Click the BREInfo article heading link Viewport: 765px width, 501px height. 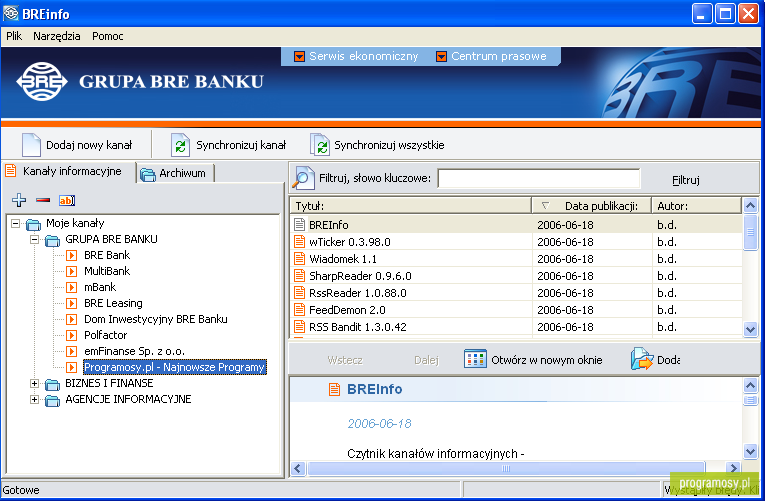tap(374, 389)
